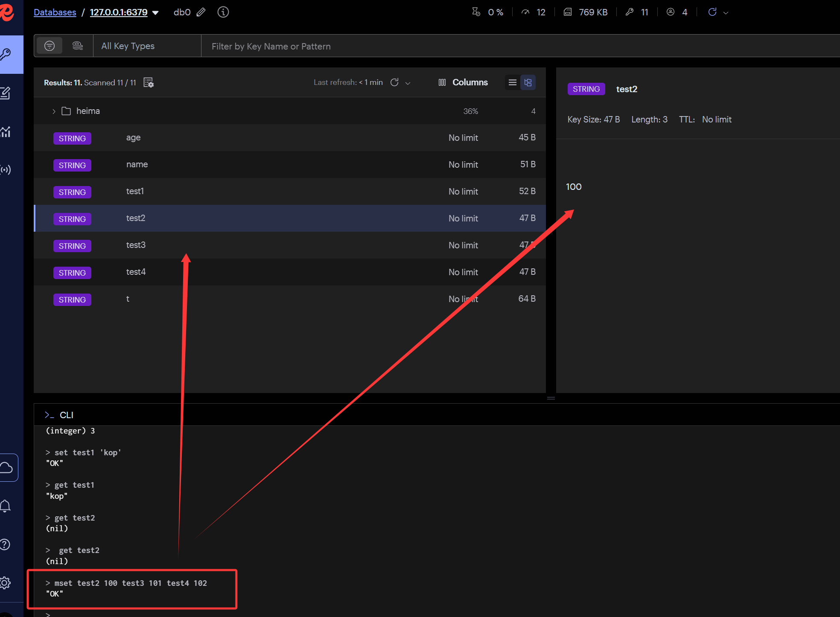Expand the heima folder
The height and width of the screenshot is (617, 840).
(x=54, y=111)
